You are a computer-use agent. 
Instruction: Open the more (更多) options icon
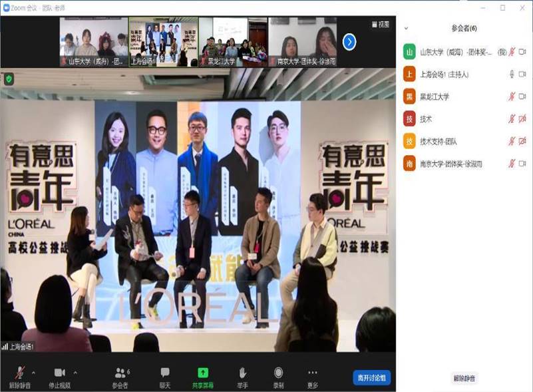pyautogui.click(x=313, y=373)
